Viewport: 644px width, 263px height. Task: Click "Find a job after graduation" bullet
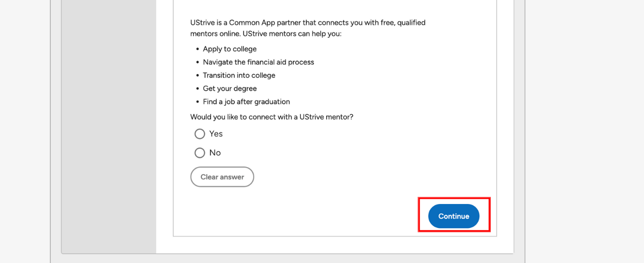coord(246,102)
